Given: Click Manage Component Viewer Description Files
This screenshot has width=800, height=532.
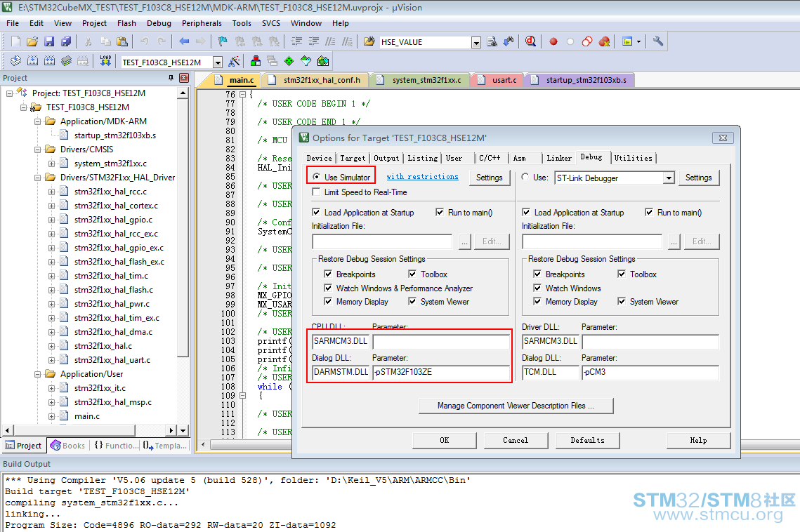Looking at the screenshot, I should click(x=516, y=406).
